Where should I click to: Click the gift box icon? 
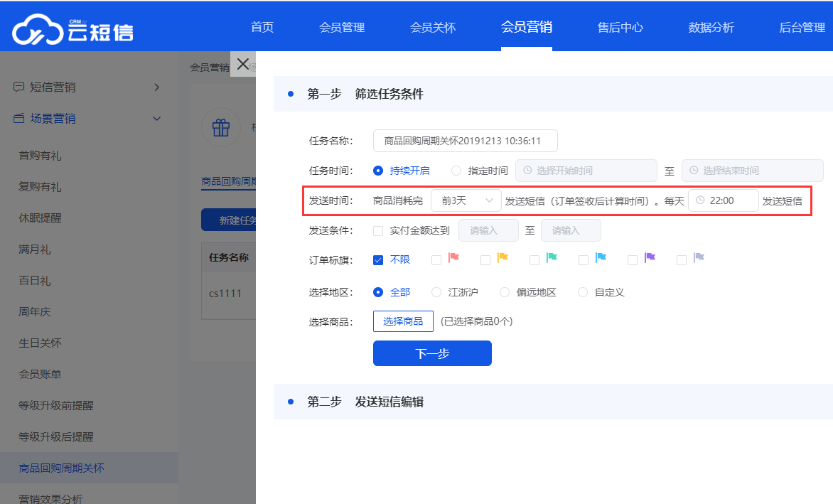click(221, 128)
